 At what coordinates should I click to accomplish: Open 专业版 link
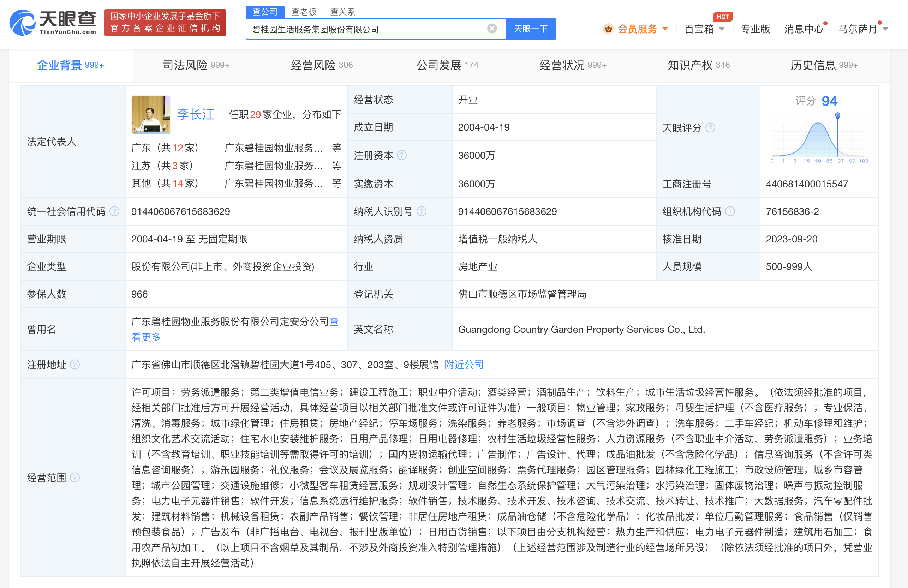click(755, 29)
